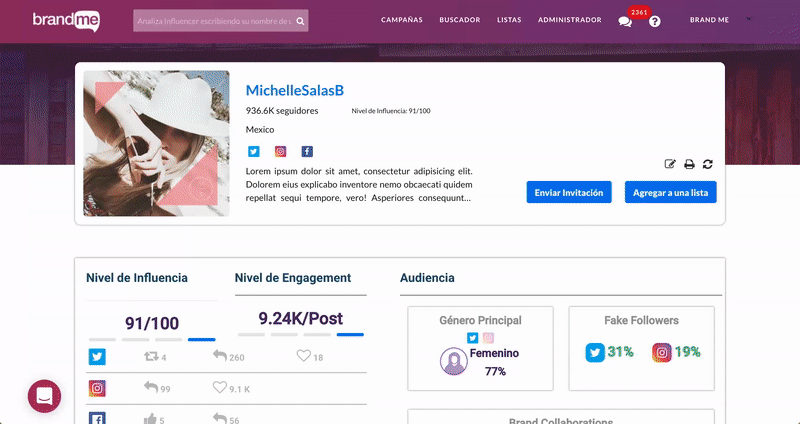Click the Género Principal card title

pyautogui.click(x=480, y=320)
